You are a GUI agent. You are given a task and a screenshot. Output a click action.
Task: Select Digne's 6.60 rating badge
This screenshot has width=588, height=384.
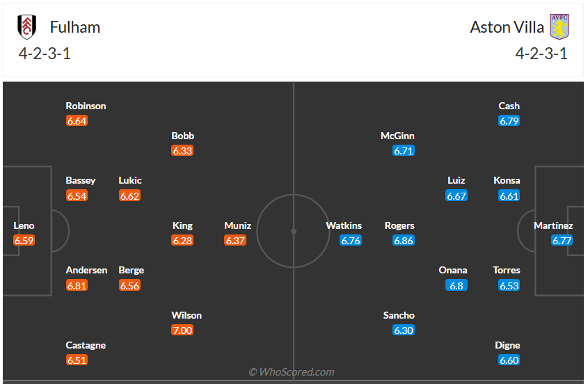(509, 360)
